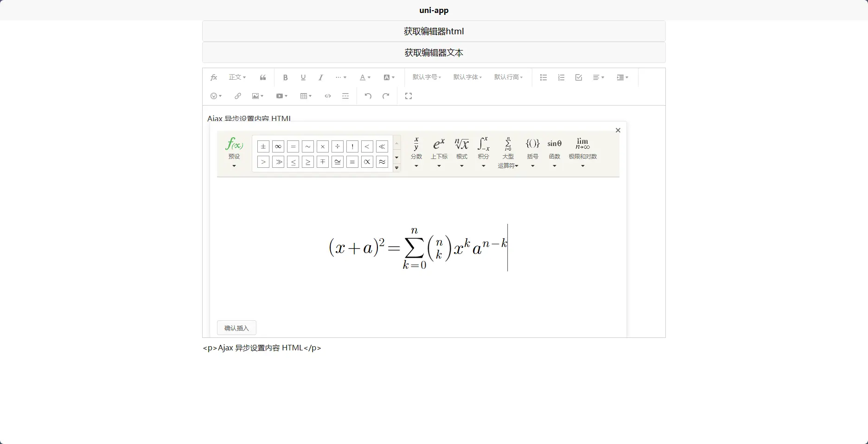This screenshot has width=868, height=444.
Task: Click the 获取编辑器html button
Action: point(434,32)
